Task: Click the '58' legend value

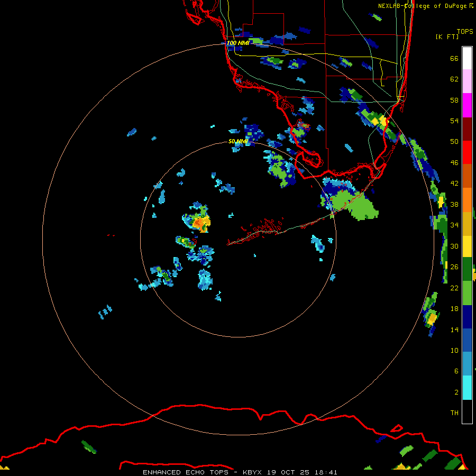Action: (454, 100)
